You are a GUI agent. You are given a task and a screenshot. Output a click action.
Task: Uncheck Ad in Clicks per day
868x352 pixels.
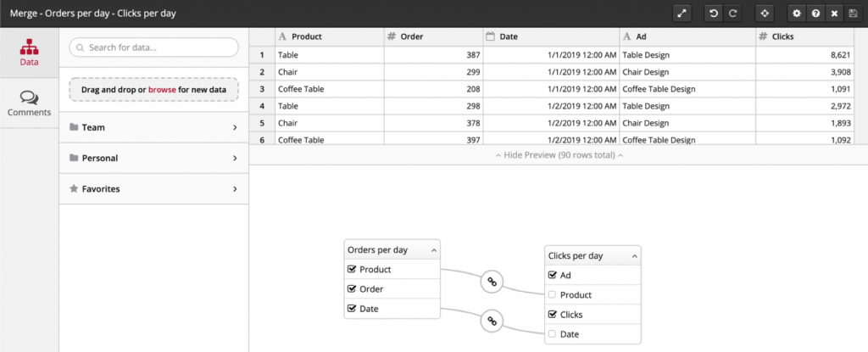[552, 275]
